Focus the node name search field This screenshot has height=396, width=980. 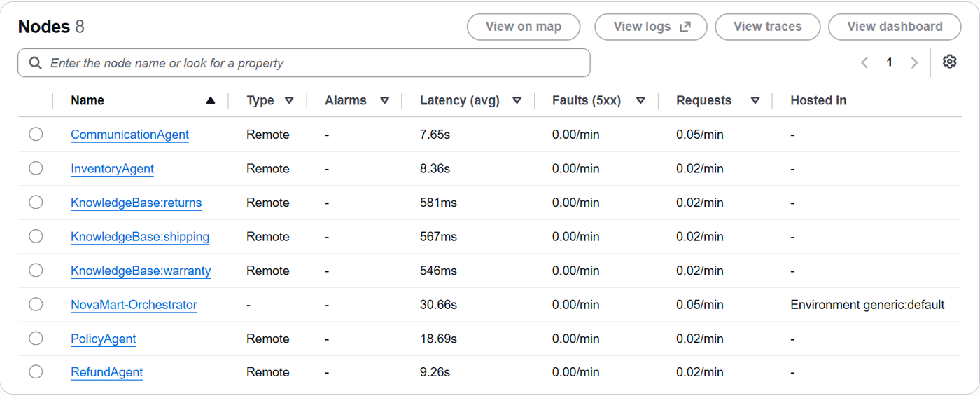[304, 63]
